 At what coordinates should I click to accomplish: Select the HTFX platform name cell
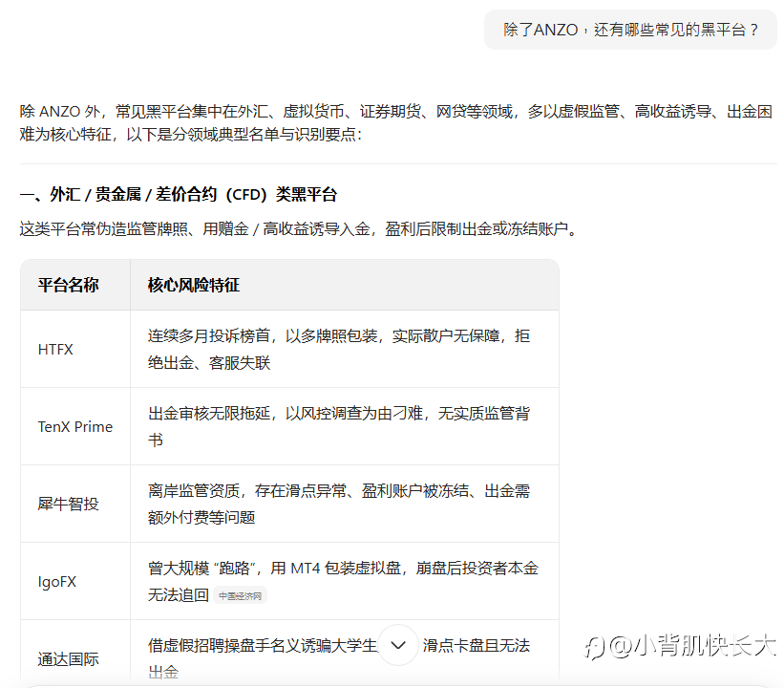[75, 349]
